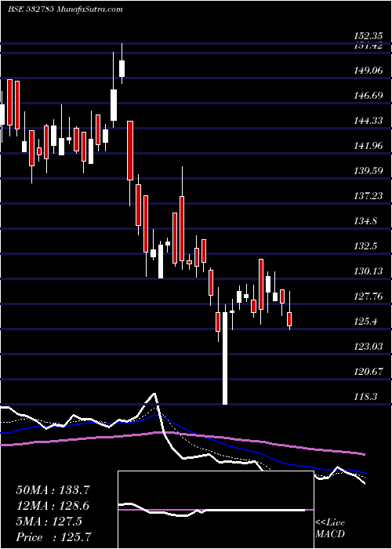The image size is (392, 549).
Task: Click the 152.35 price level label
Action: pos(368,36)
